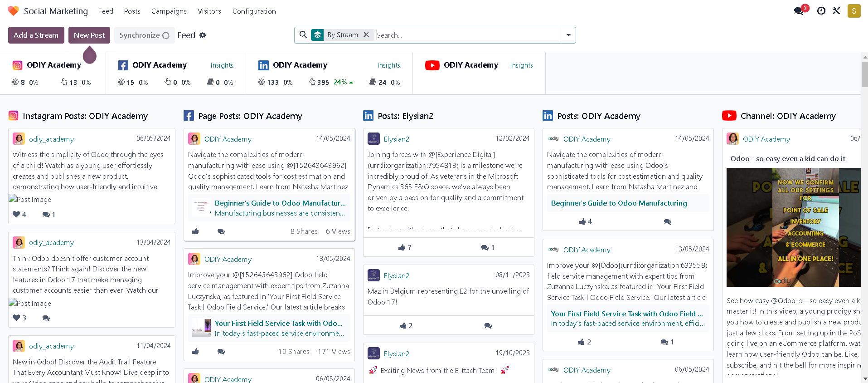
Task: Open the Posts menu
Action: coord(132,11)
